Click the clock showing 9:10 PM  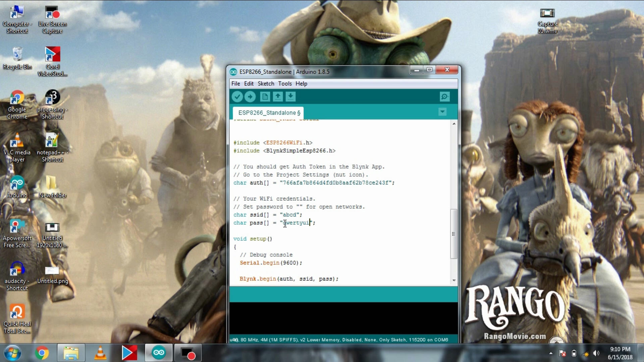[620, 353]
